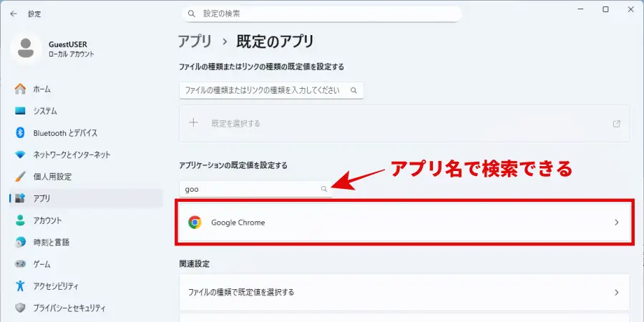
Task: Click the System monitor icon in the sidebar
Action: pyautogui.click(x=20, y=111)
